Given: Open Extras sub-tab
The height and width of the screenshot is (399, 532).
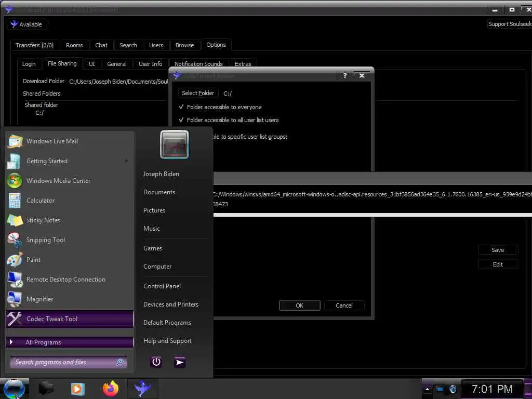Looking at the screenshot, I should pos(243,64).
